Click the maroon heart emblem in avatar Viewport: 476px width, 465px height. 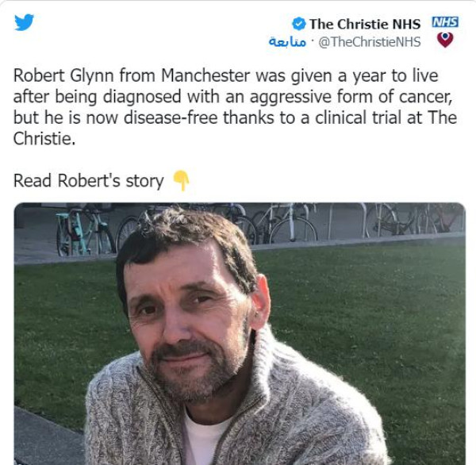click(445, 40)
